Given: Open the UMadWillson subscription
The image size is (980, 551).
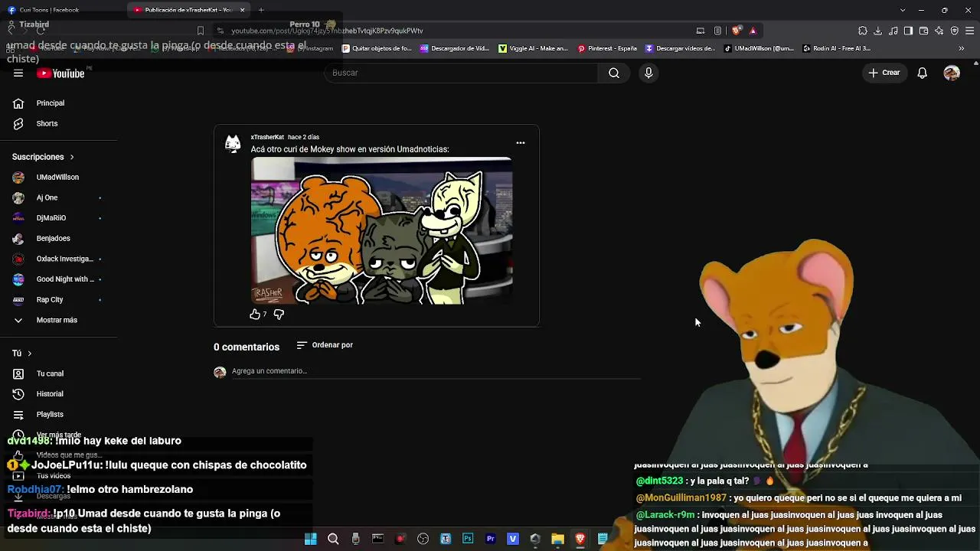Looking at the screenshot, I should pos(57,178).
